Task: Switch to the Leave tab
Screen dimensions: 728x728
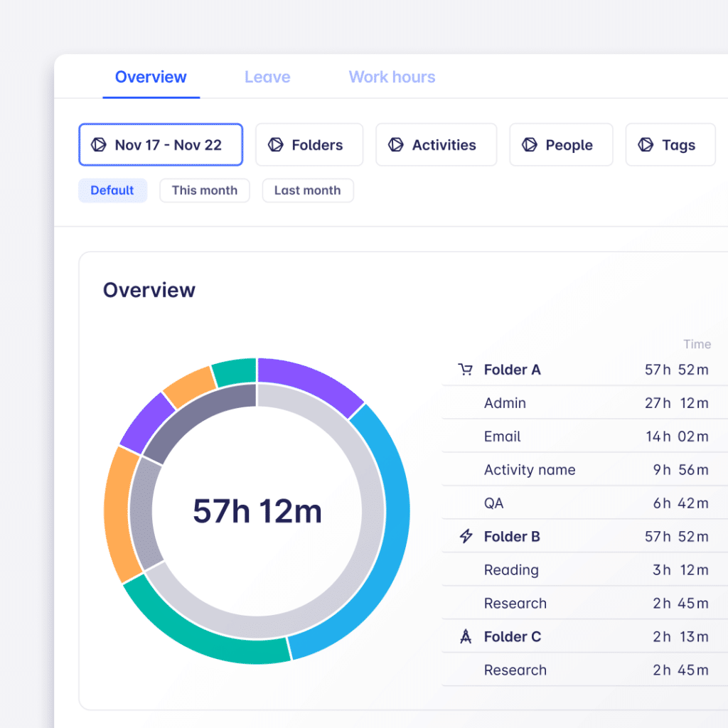Action: [267, 77]
